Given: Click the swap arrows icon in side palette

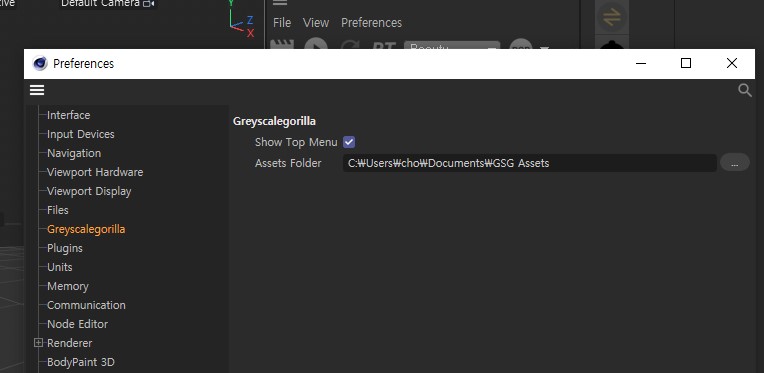Looking at the screenshot, I should point(611,17).
